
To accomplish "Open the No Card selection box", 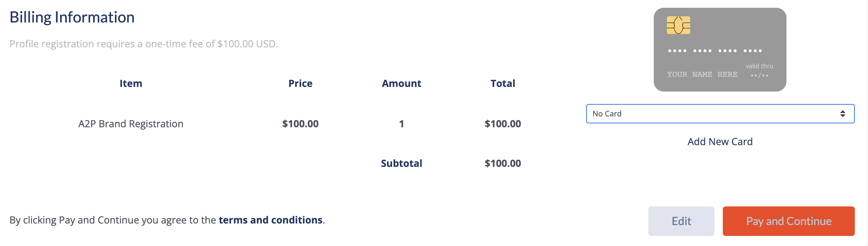I will point(720,114).
